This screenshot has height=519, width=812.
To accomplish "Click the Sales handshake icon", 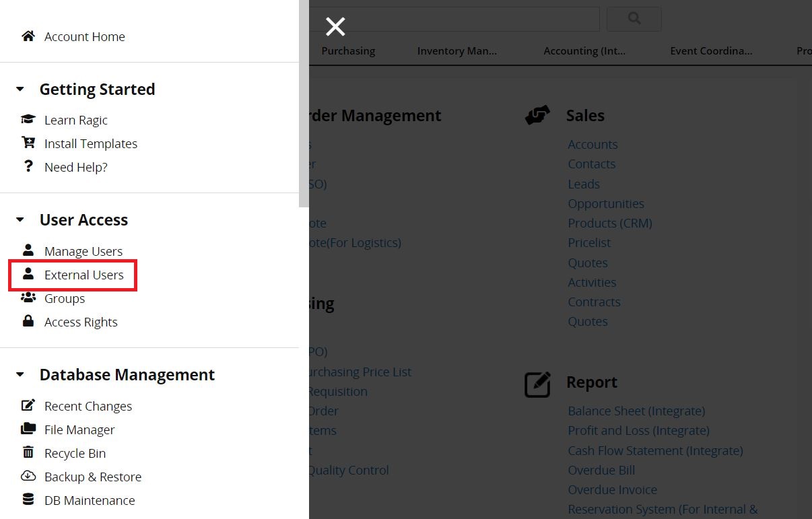I will coord(537,114).
